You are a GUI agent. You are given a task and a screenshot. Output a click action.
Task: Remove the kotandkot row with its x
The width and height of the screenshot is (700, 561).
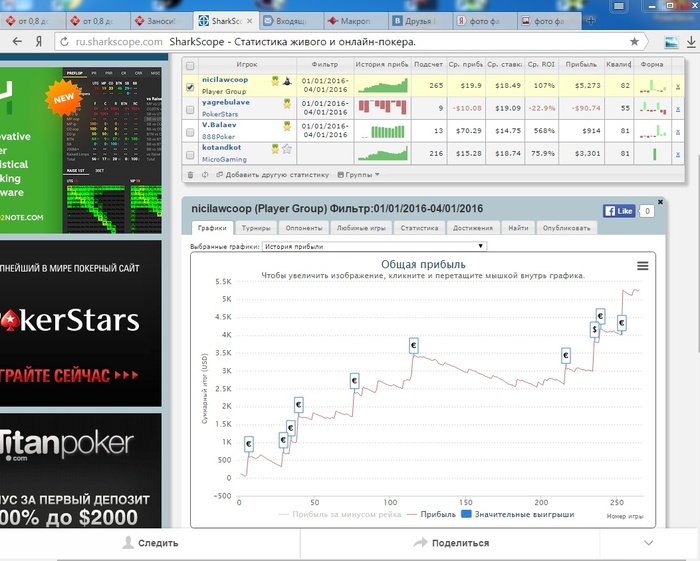[678, 154]
